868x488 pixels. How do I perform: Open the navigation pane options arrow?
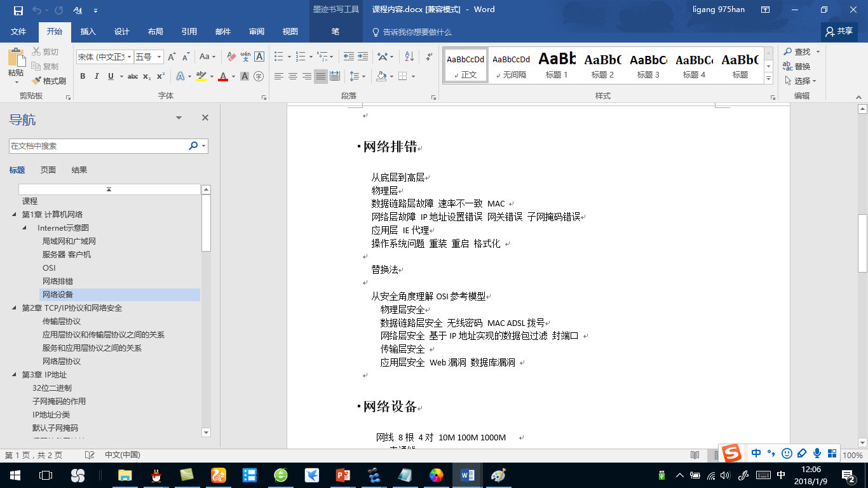point(179,118)
